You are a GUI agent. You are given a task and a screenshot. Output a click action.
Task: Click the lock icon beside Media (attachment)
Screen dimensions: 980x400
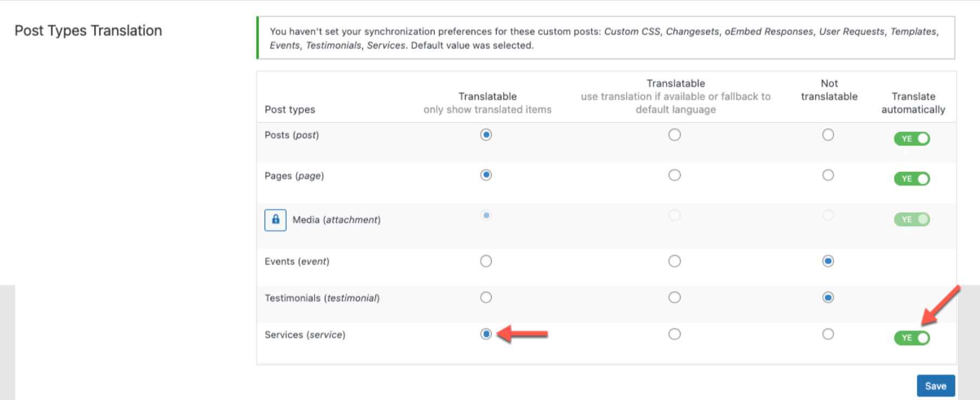point(275,220)
